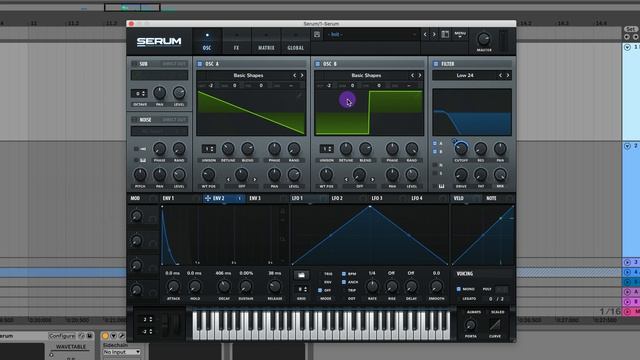640x360 pixels.
Task: Open the MENU dropdown
Action: [x=460, y=35]
